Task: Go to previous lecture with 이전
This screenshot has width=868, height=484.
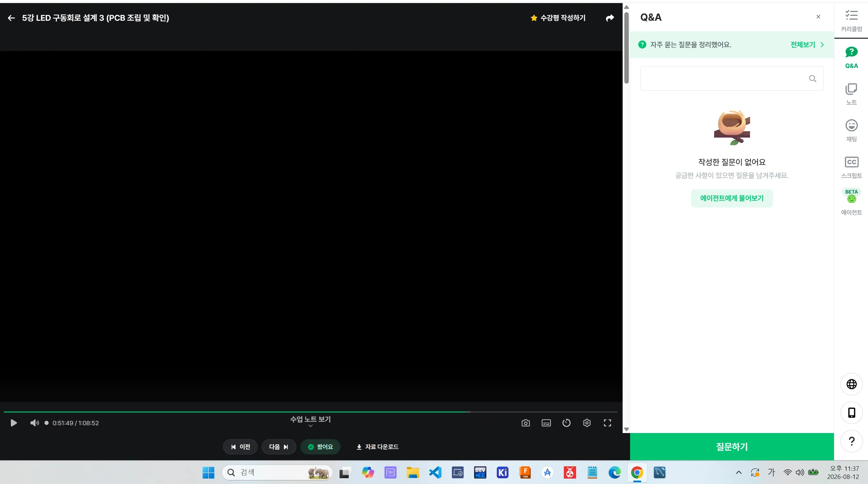Action: click(x=240, y=447)
